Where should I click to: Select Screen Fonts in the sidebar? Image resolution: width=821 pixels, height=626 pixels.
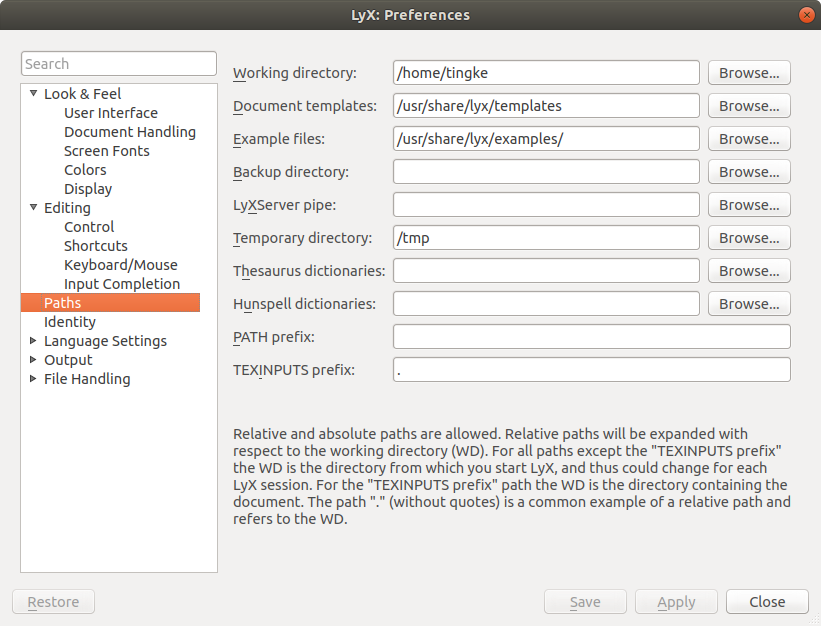[x=106, y=151]
